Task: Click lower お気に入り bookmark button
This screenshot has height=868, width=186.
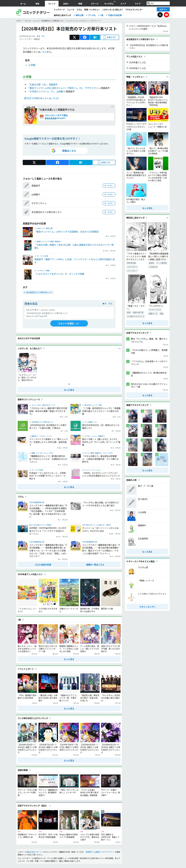Action: [x=104, y=162]
